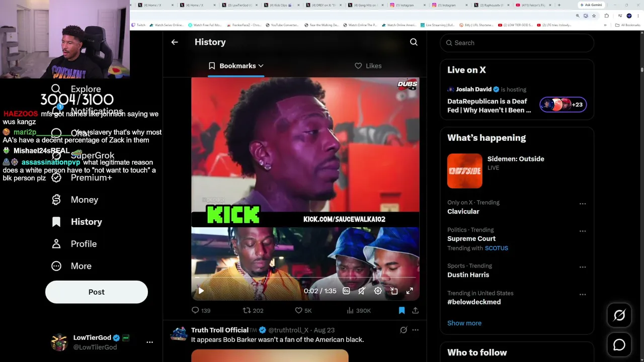Screen dimensions: 644x362
Task: Open the browser extensions puzzle icon
Action: coord(606,16)
